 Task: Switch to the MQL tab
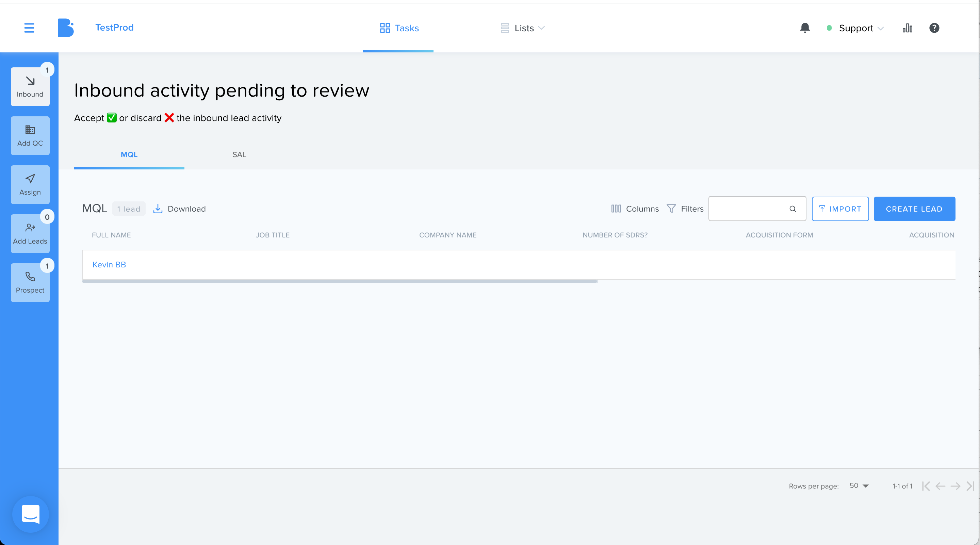tap(129, 154)
